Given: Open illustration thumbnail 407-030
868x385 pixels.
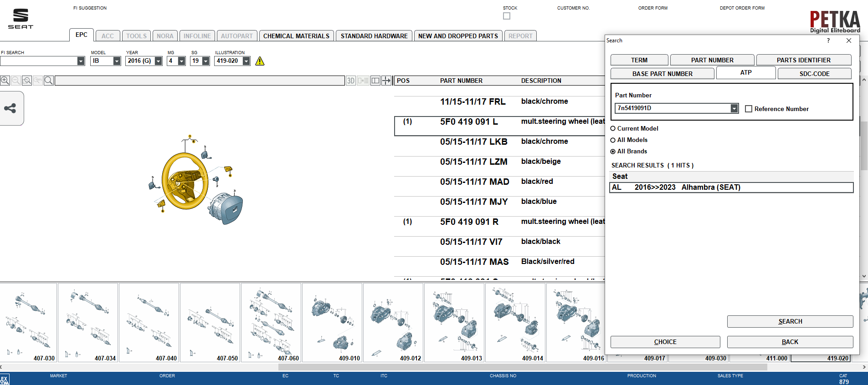Looking at the screenshot, I should [29, 323].
